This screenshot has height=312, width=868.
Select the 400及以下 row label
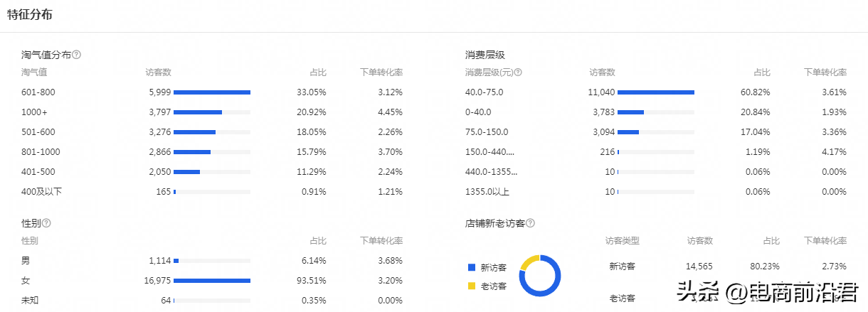[x=41, y=192]
